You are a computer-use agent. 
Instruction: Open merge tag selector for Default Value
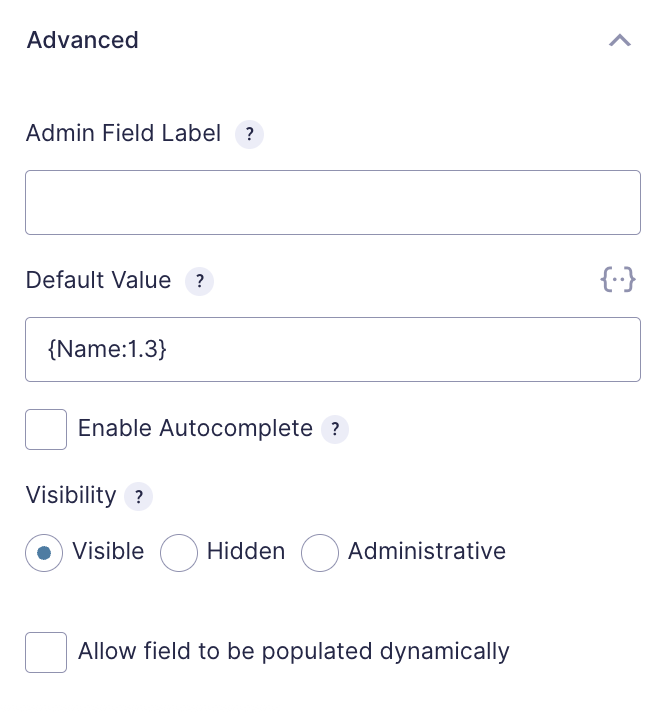coord(617,280)
